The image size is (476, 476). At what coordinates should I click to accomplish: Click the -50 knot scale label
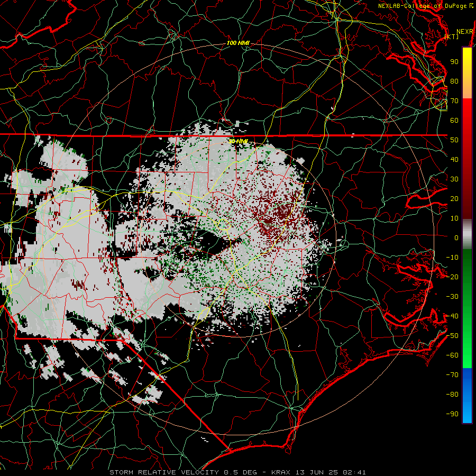coord(452,336)
